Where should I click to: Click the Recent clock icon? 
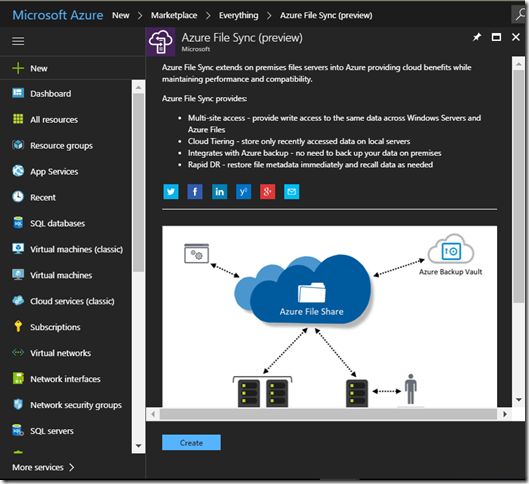(18, 197)
